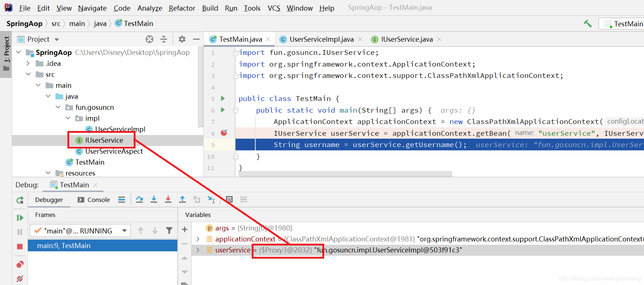644x285 pixels.
Task: Filter frames with funnel icon
Action: (x=169, y=230)
